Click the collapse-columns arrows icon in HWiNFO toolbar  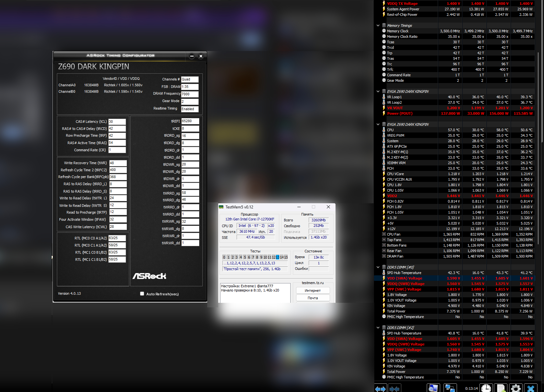(x=394, y=388)
